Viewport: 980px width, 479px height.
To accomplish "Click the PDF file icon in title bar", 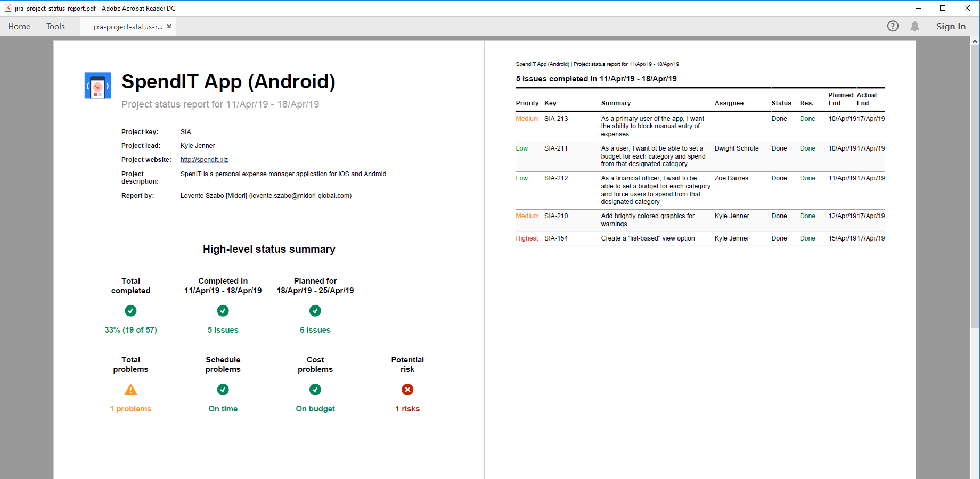I will [x=8, y=8].
